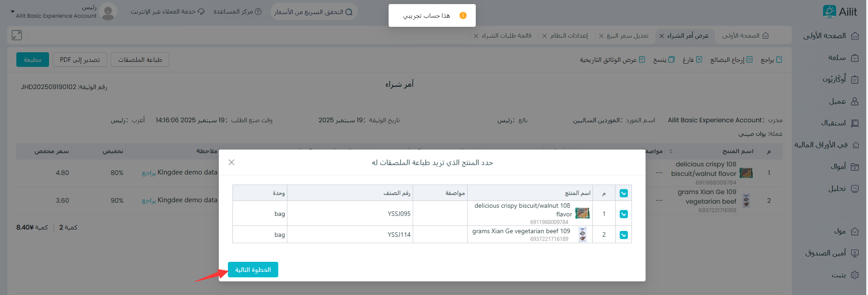Open the settings gear in sidebar
This screenshot has width=868, height=295.
click(x=855, y=275)
